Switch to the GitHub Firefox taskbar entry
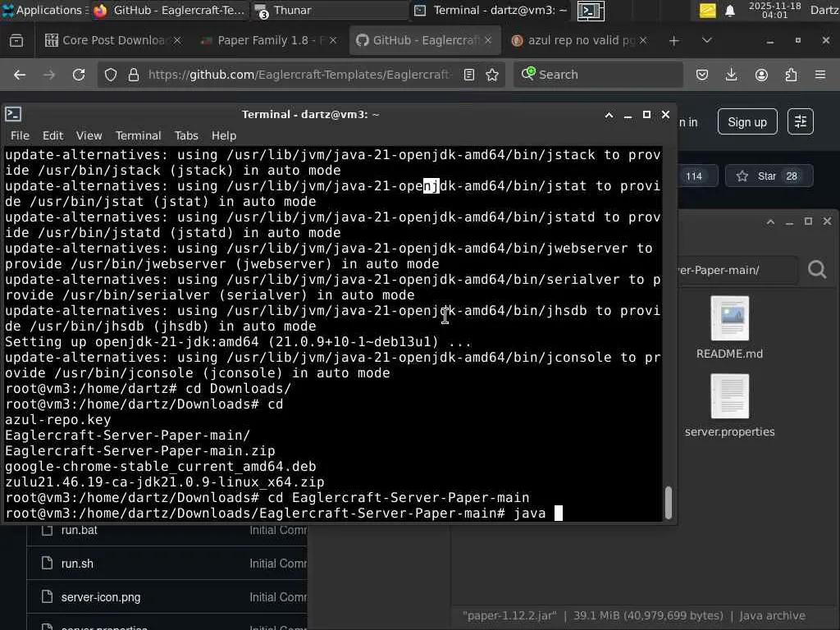Screen dimensions: 840x630 click(169, 10)
